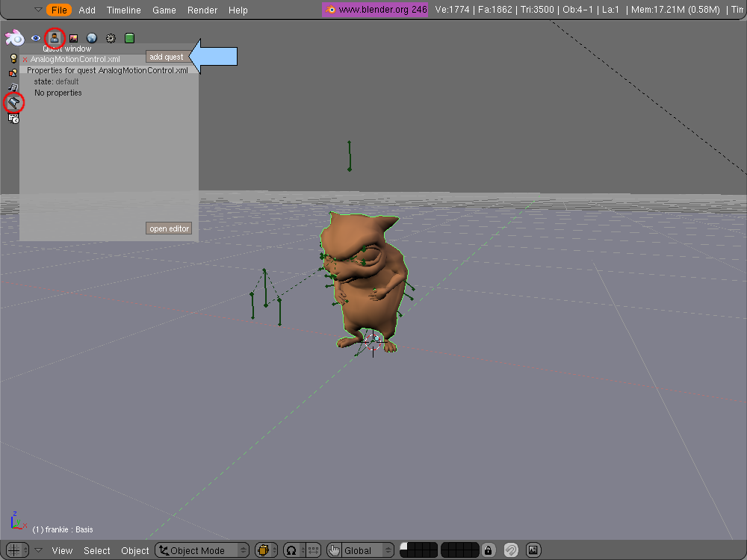The width and height of the screenshot is (747, 560).
Task: Toggle the first active layer button
Action: click(x=403, y=547)
